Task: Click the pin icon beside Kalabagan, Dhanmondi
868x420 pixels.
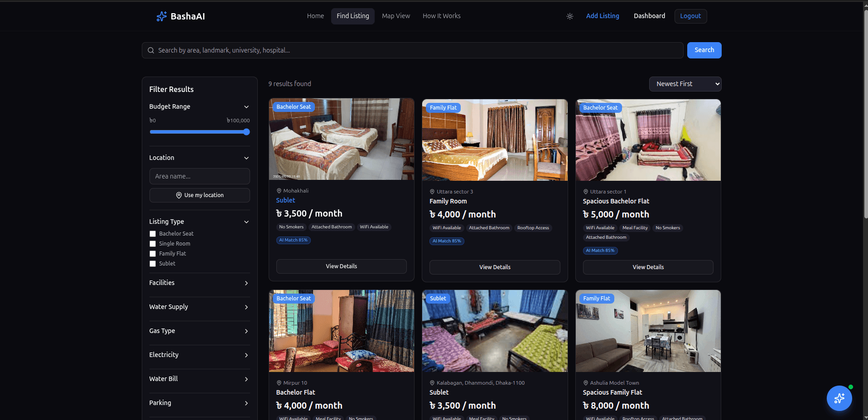Action: click(x=432, y=383)
